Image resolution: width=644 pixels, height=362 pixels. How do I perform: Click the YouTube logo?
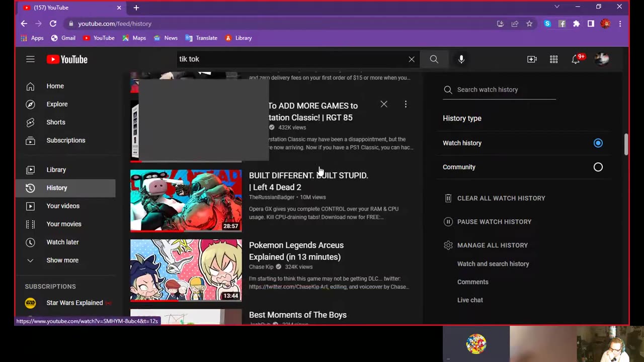coord(67,59)
